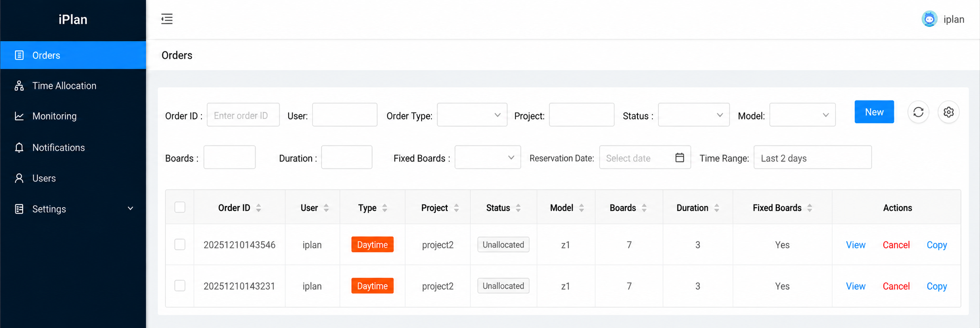This screenshot has width=980, height=328.
Task: Click the iplan username in header
Action: pos(954,19)
